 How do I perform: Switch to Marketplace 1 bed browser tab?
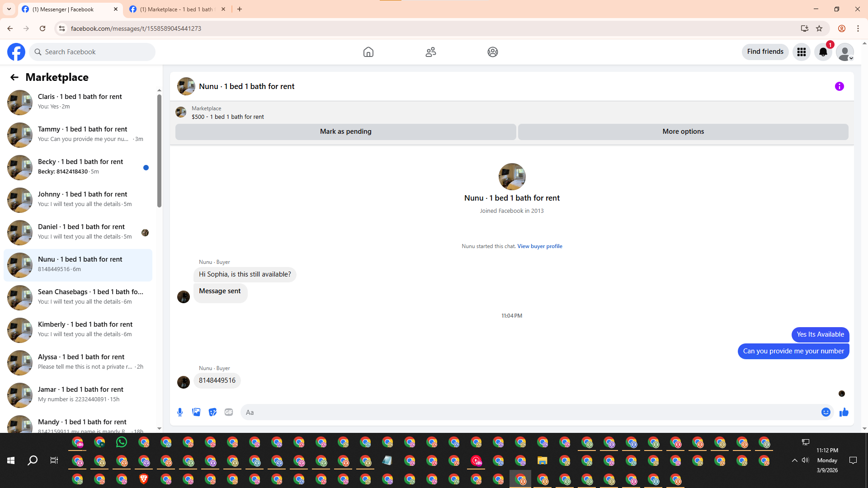pyautogui.click(x=176, y=9)
